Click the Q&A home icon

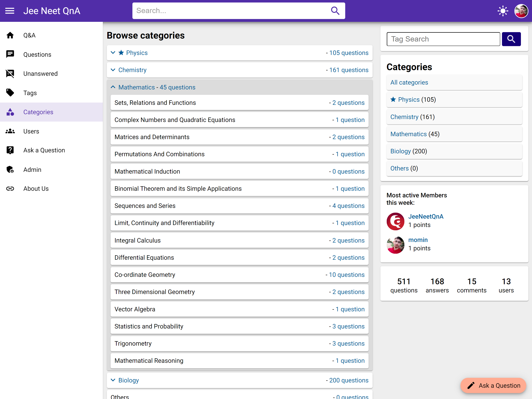(x=10, y=35)
